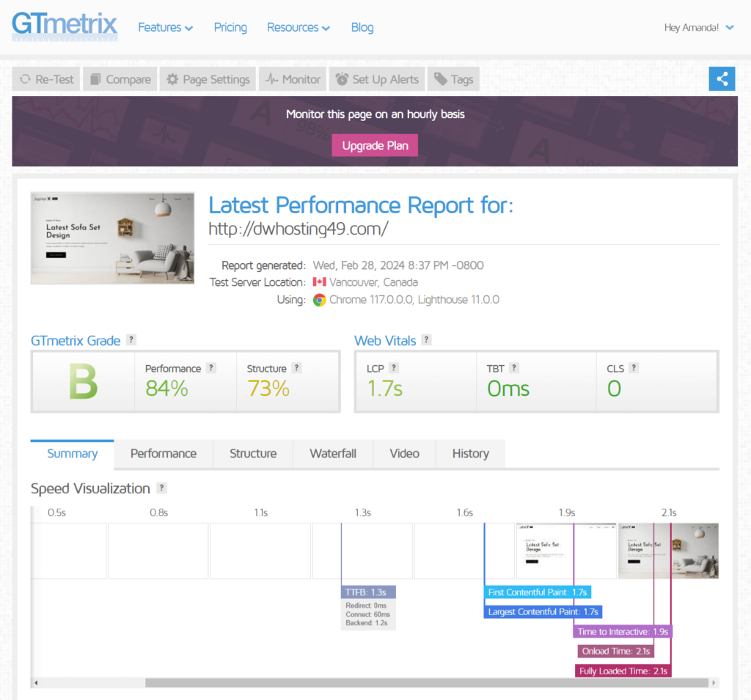Click the Chrome browser icon
The image size is (751, 700).
click(320, 300)
